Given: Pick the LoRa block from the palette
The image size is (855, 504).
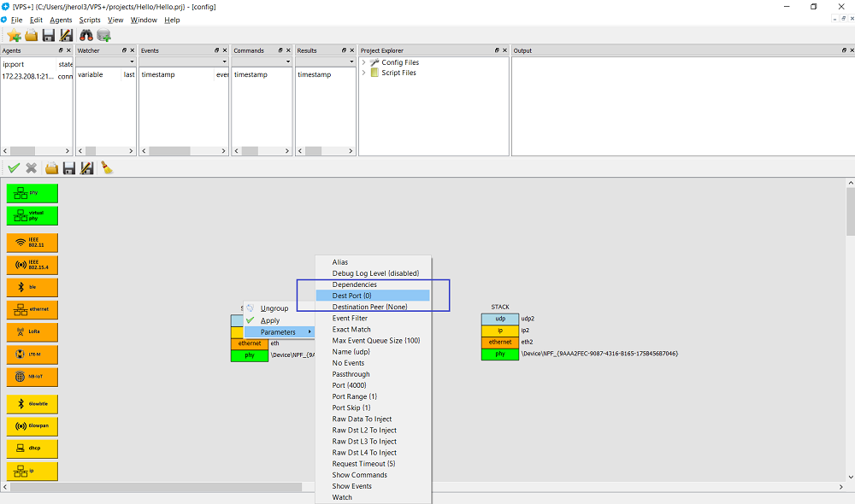Looking at the screenshot, I should (x=32, y=331).
